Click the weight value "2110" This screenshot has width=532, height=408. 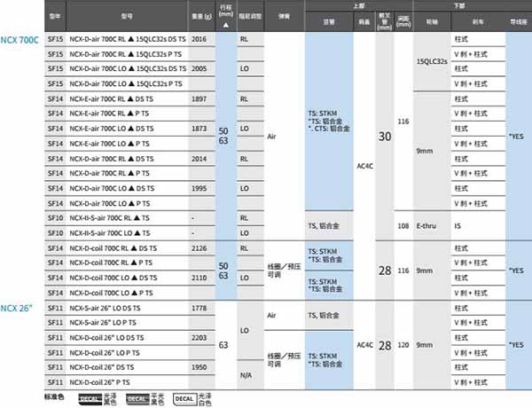click(199, 278)
